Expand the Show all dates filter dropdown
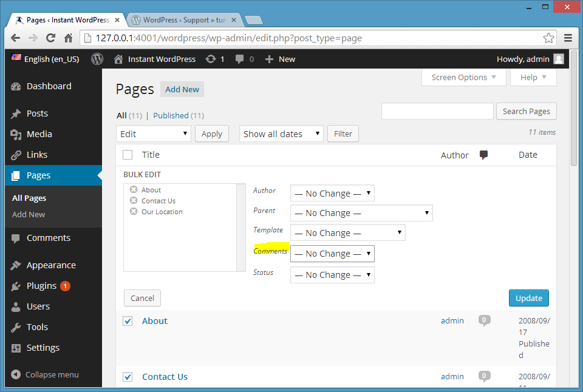 tap(281, 134)
